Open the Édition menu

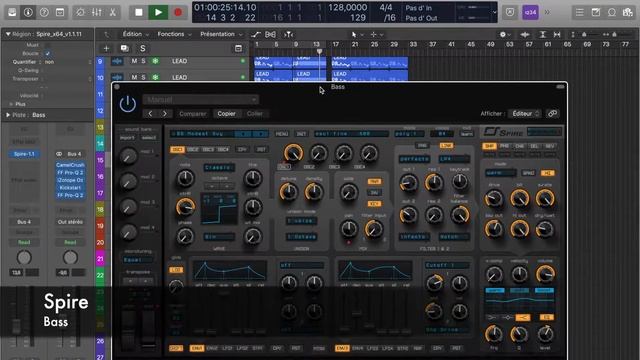pos(136,34)
